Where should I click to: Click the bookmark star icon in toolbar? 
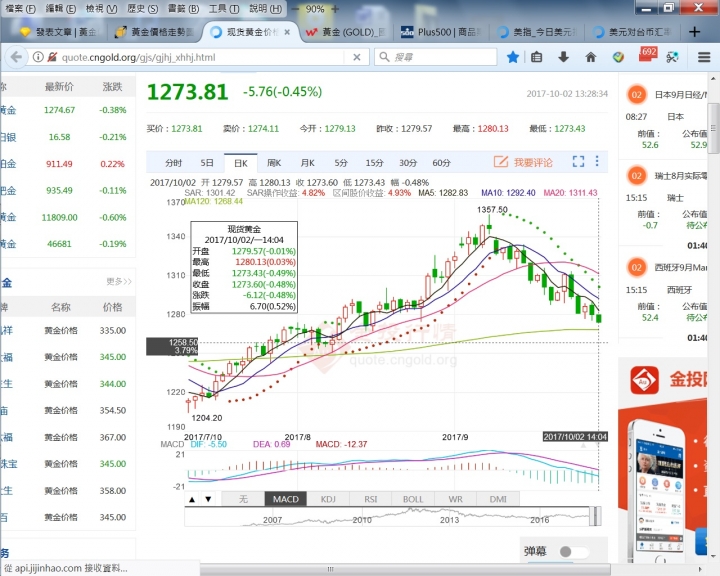(x=513, y=57)
